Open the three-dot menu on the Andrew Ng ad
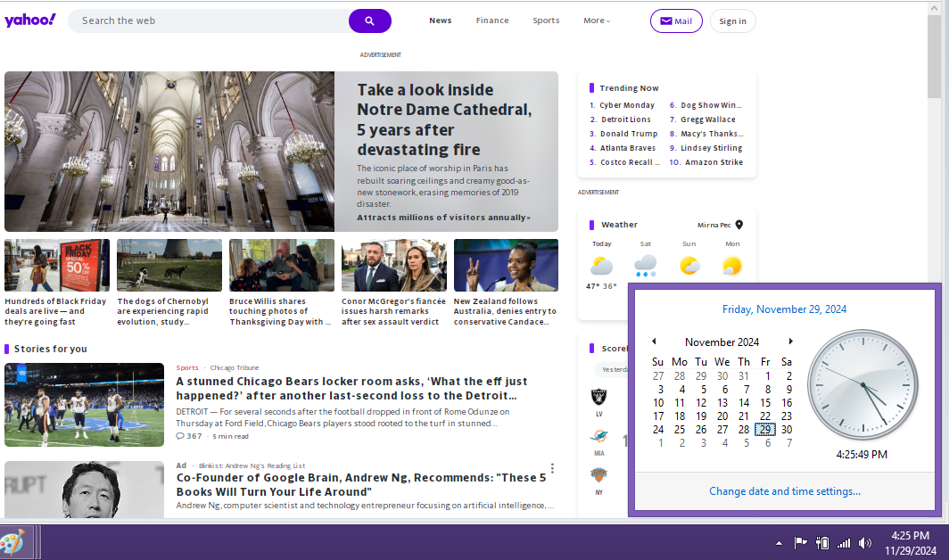949x560 pixels. coord(552,468)
